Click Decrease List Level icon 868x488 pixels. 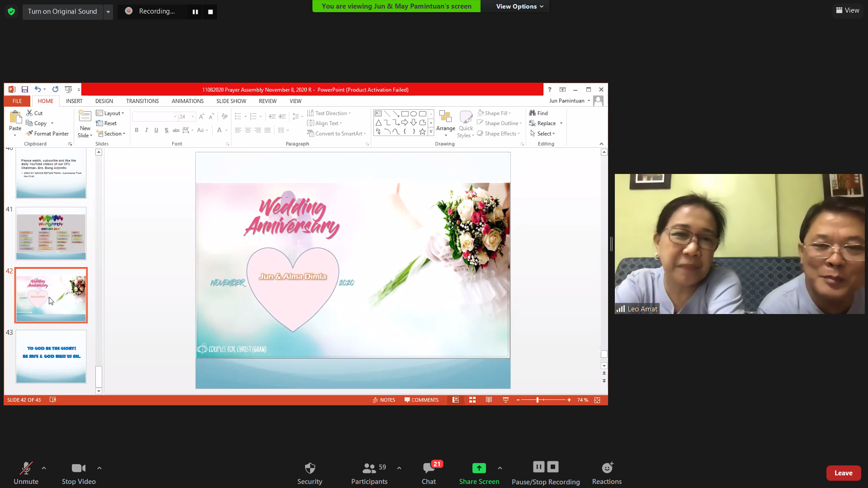click(x=272, y=117)
